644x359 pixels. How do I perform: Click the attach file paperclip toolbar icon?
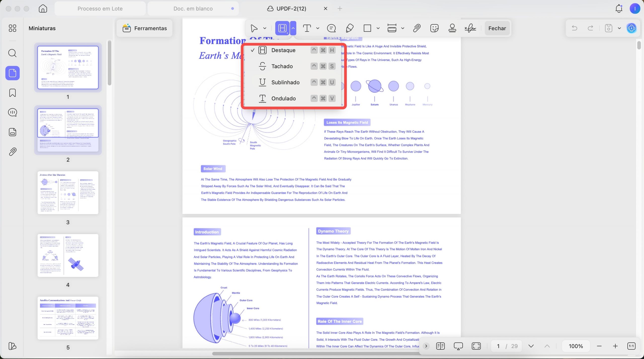click(417, 28)
